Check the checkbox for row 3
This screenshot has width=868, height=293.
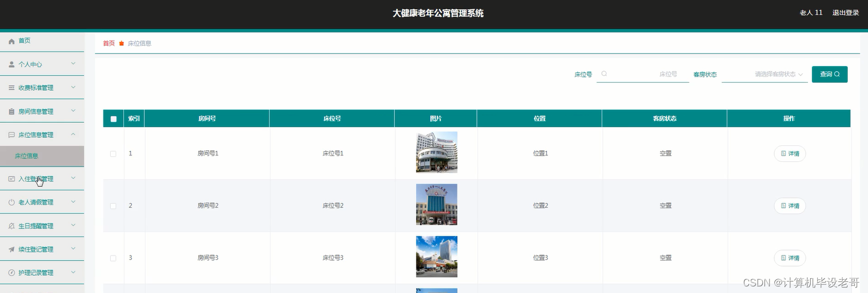(113, 258)
